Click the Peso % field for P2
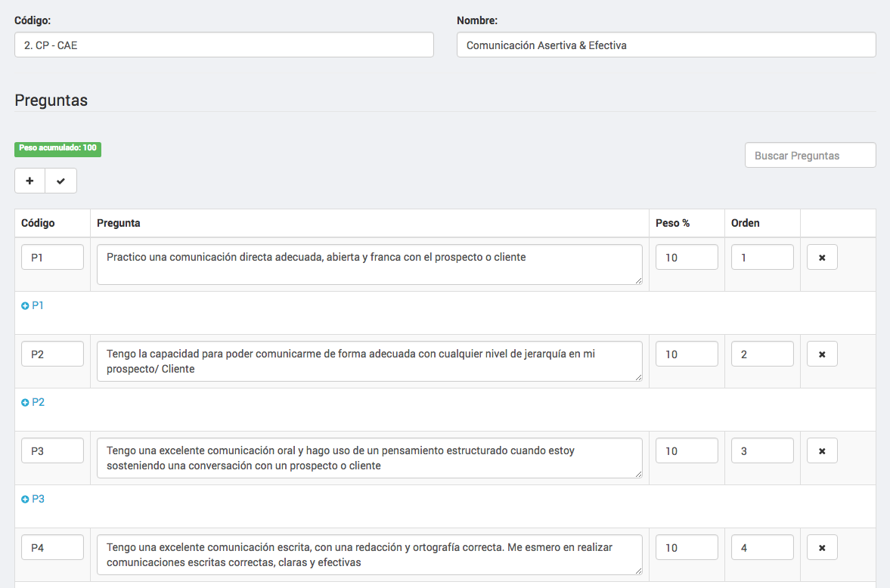Image resolution: width=890 pixels, height=588 pixels. (x=687, y=354)
